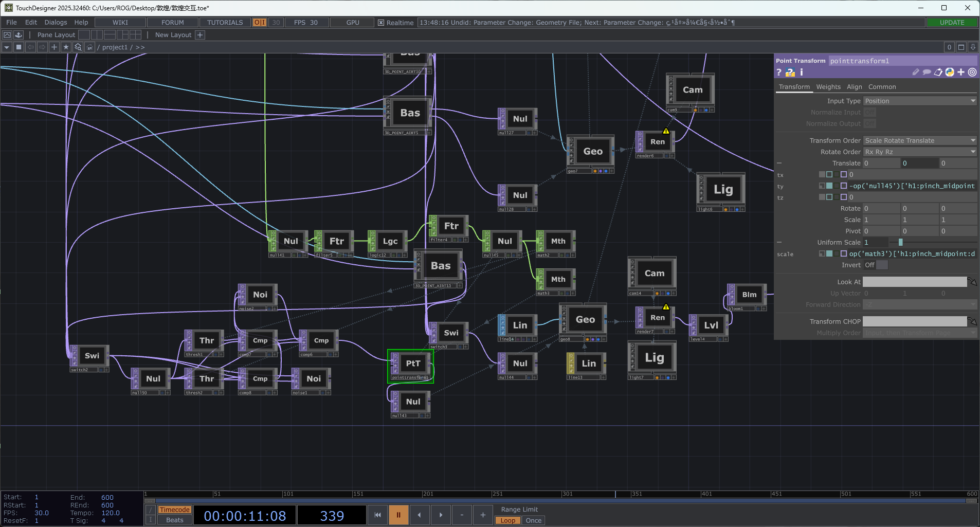Open the Python language icon
This screenshot has height=527, width=980.
[x=950, y=72]
